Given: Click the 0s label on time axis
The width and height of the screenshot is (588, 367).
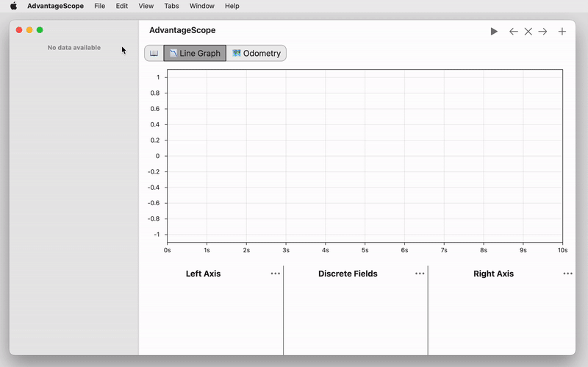Looking at the screenshot, I should pyautogui.click(x=168, y=250).
